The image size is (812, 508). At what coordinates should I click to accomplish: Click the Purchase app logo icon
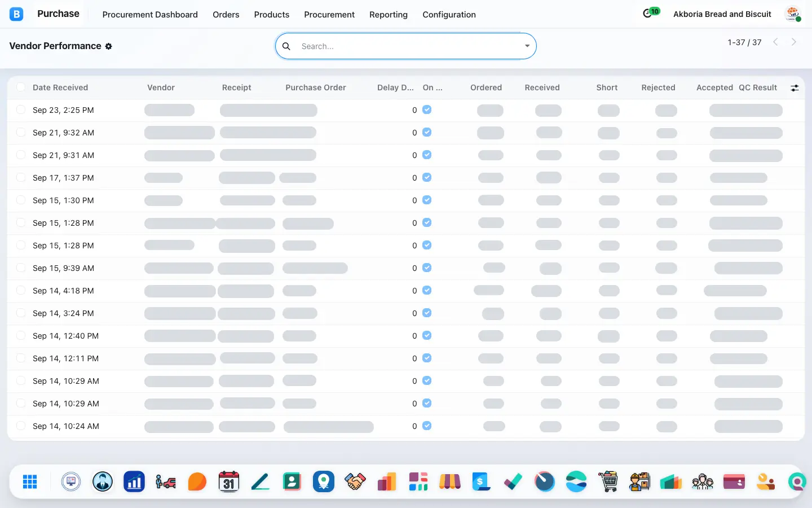pos(16,14)
